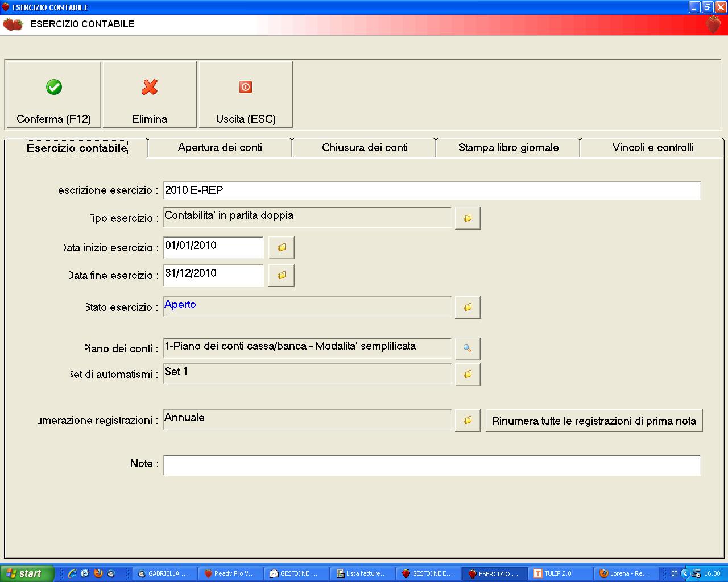Screen dimensions: 728x582
Task: Open the Windows Start menu
Action: 27,573
